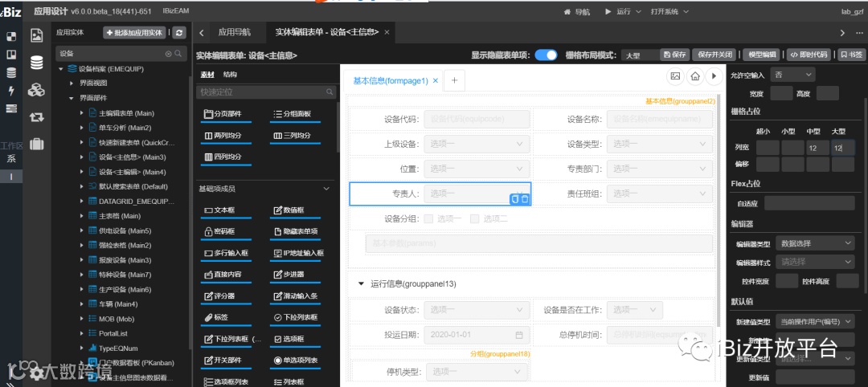868x387 pixels.
Task: Collapse the 基础项成员 section
Action: (x=326, y=189)
